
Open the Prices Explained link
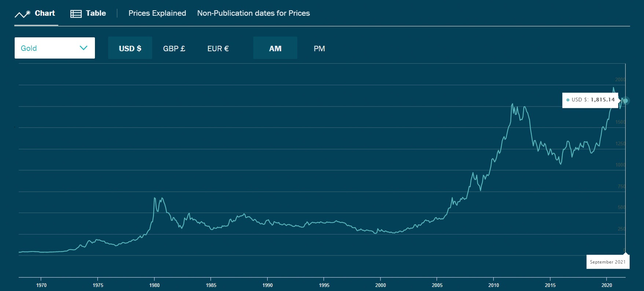[x=157, y=13]
